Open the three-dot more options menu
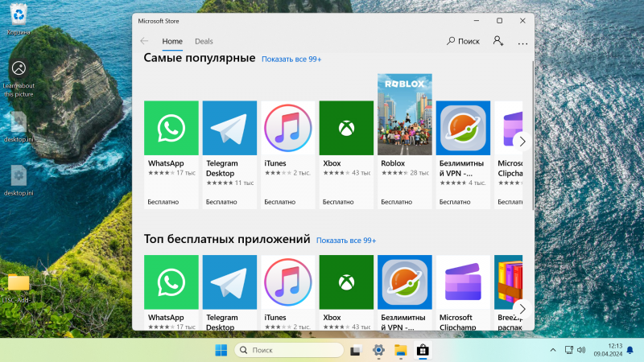644x362 pixels. coord(522,43)
